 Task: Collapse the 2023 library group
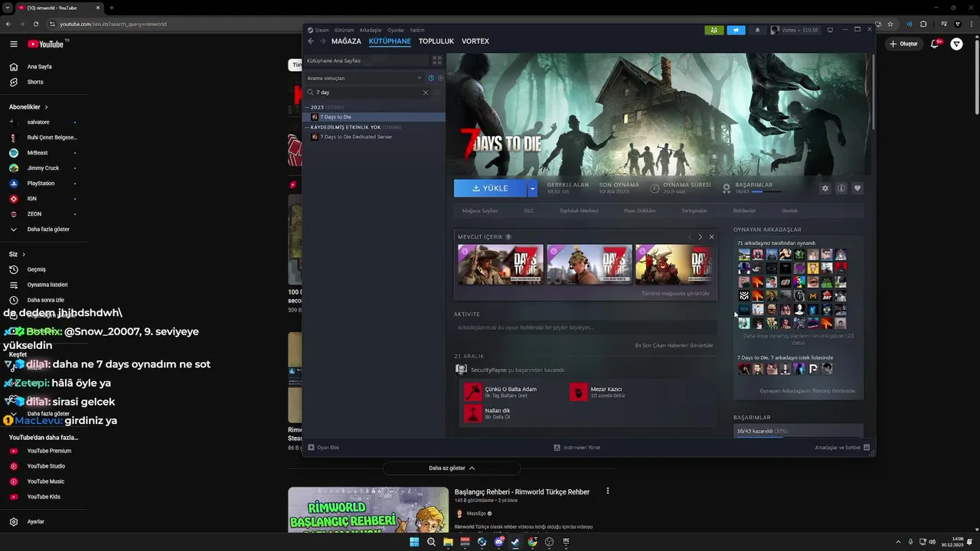tap(307, 107)
